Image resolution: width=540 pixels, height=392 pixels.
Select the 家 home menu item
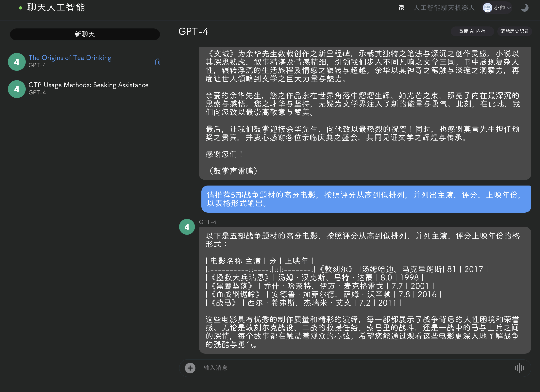pos(401,8)
